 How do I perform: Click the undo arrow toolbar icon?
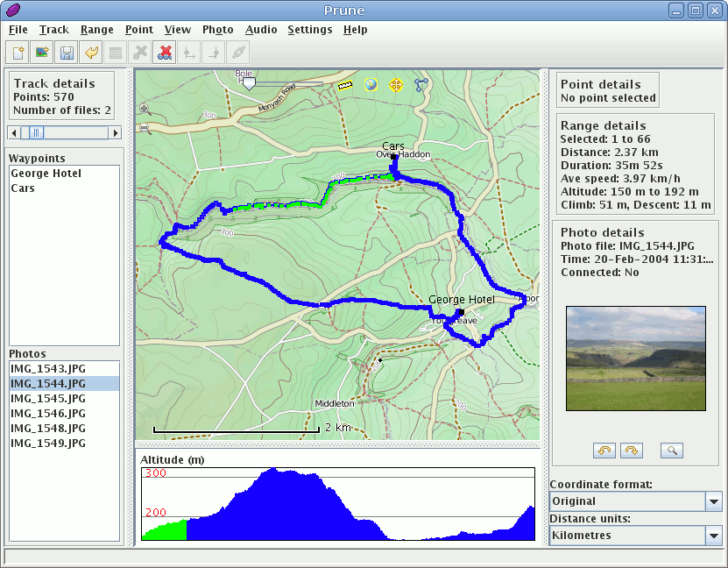pos(90,53)
